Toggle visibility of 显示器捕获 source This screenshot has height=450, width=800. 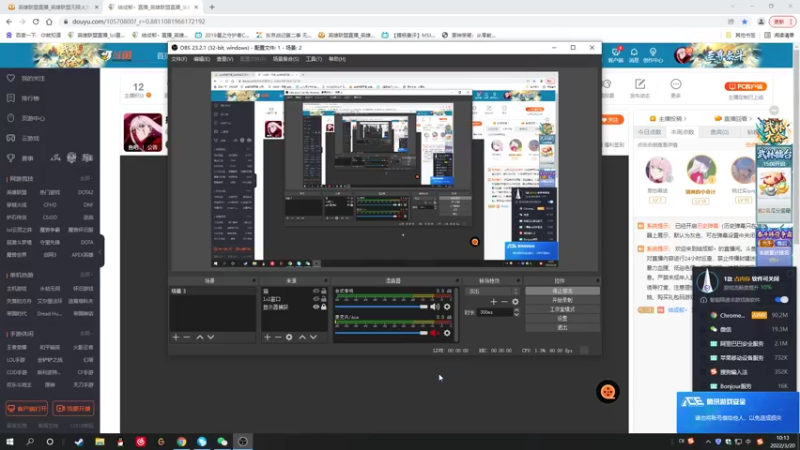316,307
